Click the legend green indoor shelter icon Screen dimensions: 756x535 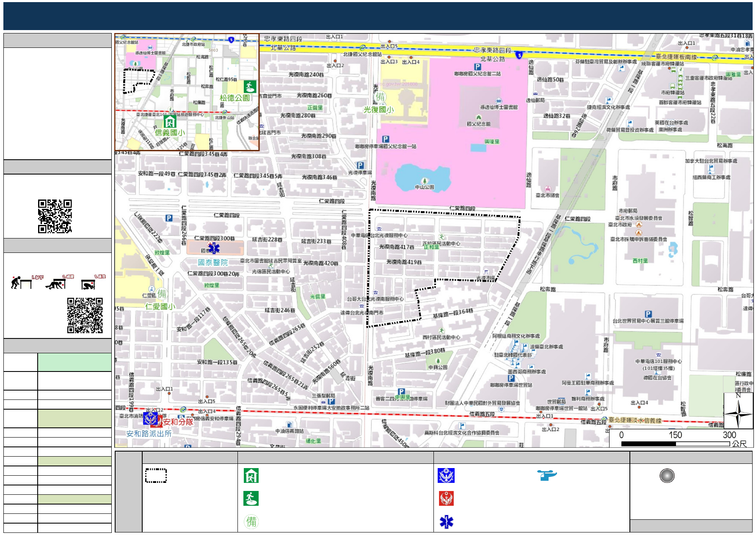(251, 476)
